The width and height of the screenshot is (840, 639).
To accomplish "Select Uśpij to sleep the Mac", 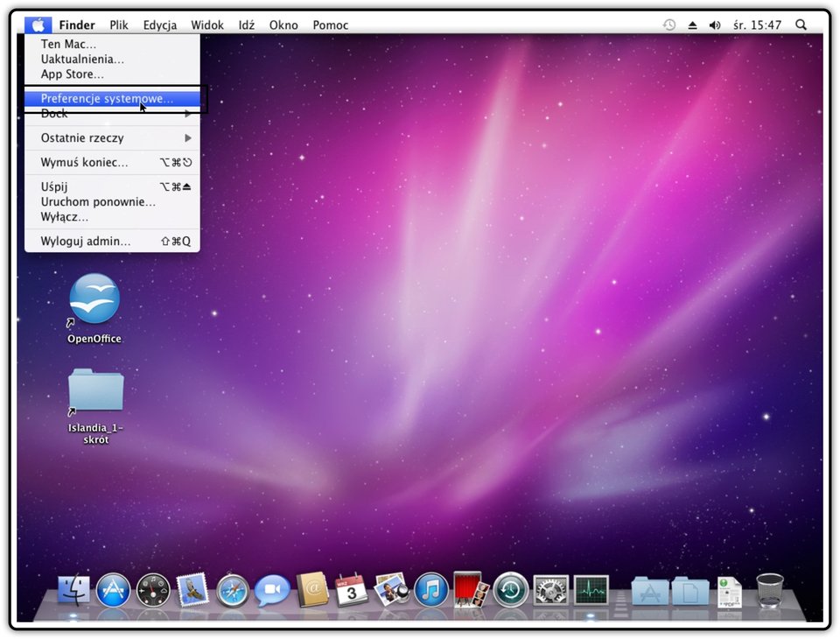I will coord(113,186).
